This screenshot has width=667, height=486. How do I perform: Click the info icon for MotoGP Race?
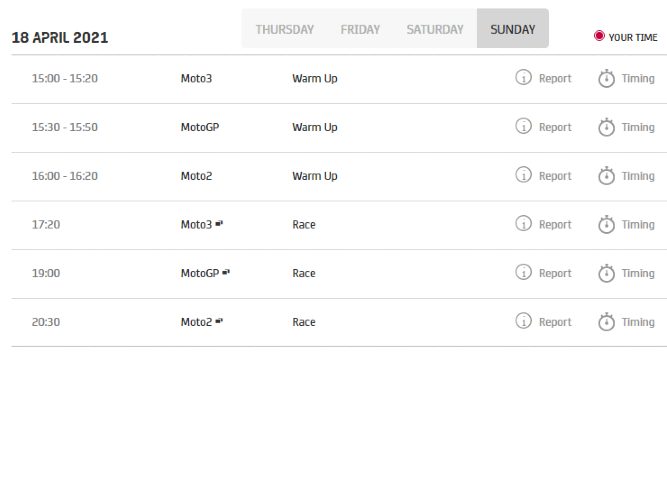coord(523,273)
